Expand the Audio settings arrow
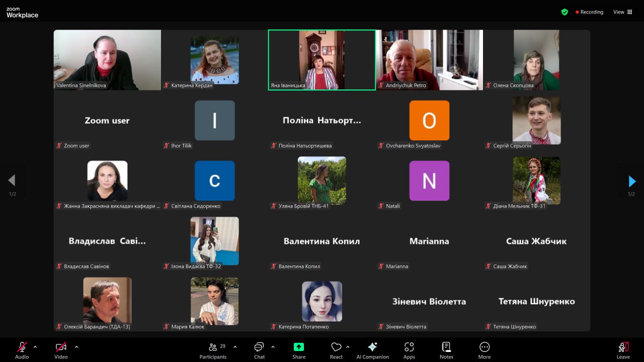Screen dimensions: 644x362 (35, 347)
